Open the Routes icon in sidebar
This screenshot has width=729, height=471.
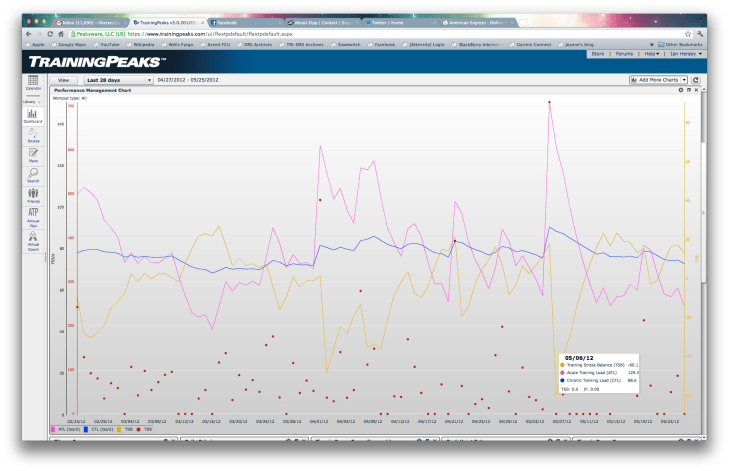pyautogui.click(x=33, y=134)
